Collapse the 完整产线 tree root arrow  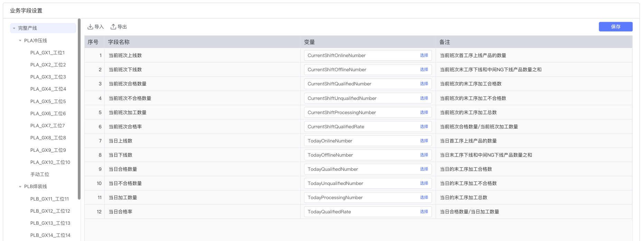(14, 28)
